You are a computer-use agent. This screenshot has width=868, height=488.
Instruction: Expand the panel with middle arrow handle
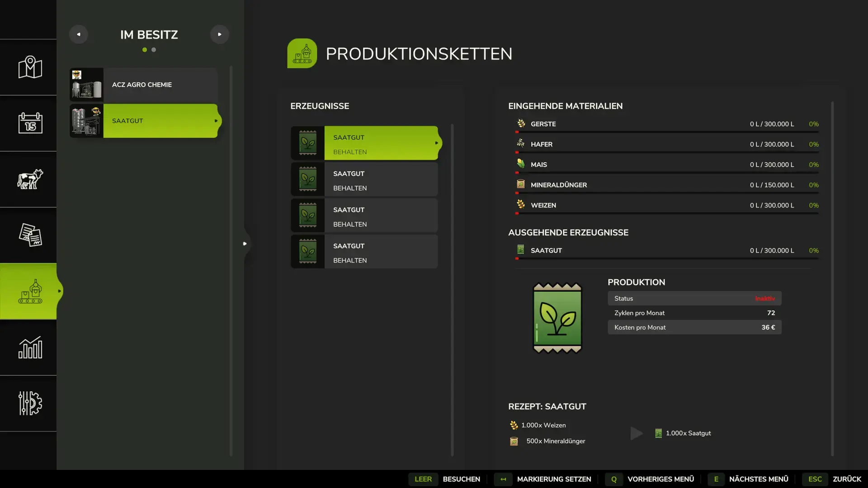[x=245, y=244]
